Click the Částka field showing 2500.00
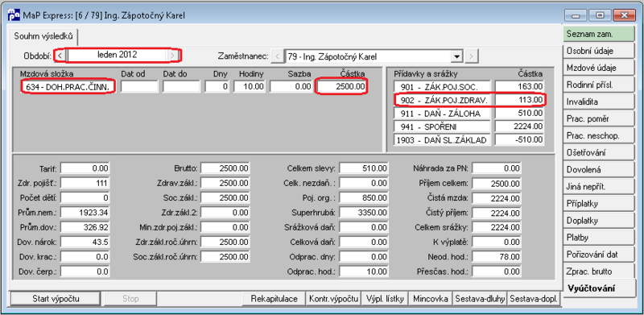This screenshot has width=644, height=315. (341, 87)
